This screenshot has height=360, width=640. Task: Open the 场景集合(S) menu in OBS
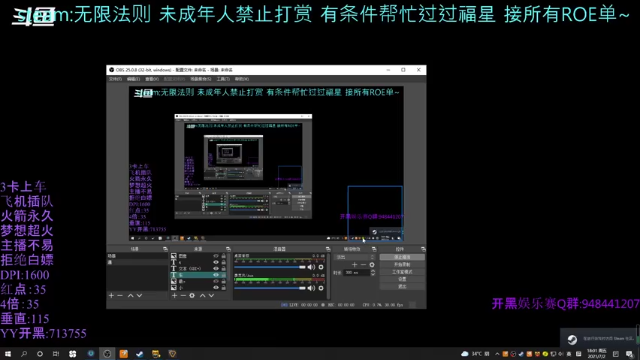point(200,79)
